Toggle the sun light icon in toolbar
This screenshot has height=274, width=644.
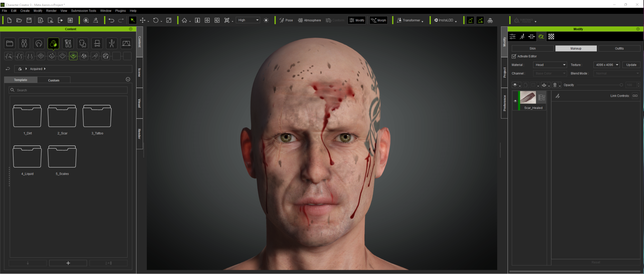click(x=266, y=20)
